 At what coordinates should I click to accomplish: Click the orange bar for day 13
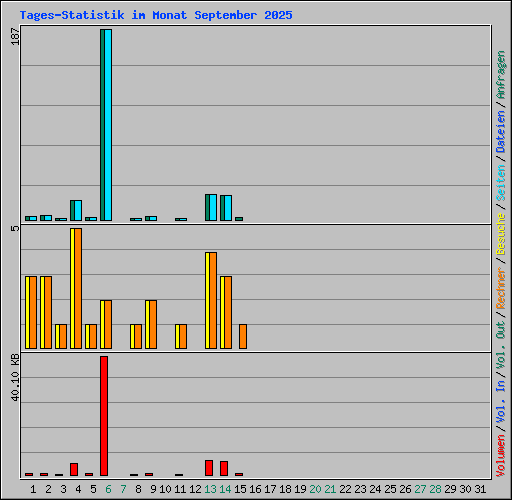(x=213, y=300)
